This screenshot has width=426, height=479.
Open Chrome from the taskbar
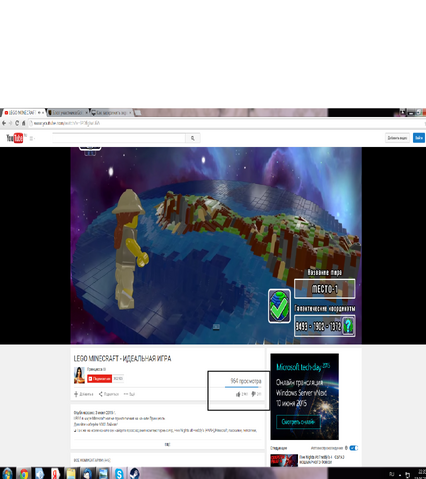click(x=23, y=473)
